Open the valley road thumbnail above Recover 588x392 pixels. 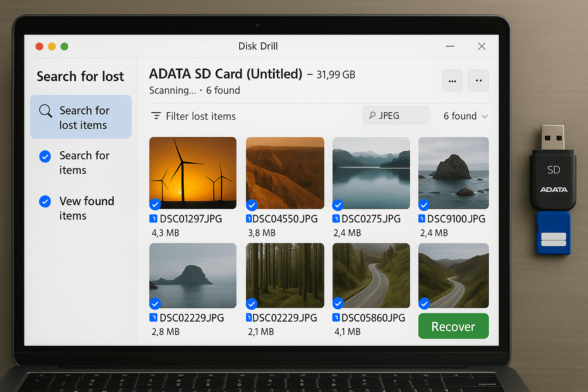coord(454,276)
